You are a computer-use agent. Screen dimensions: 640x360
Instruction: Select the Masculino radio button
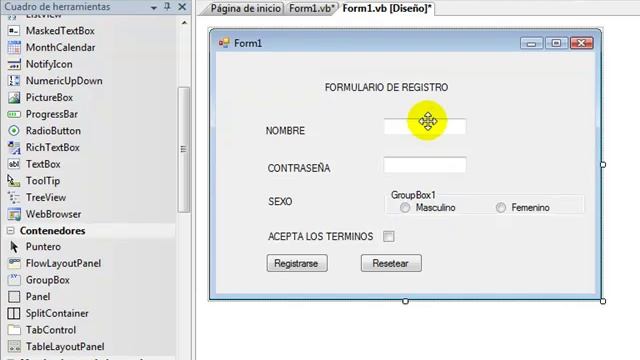[x=405, y=208]
